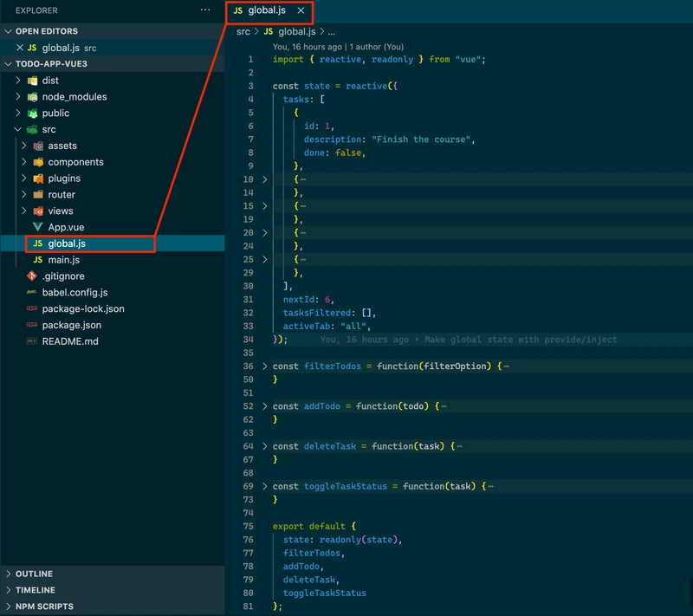Expand the node_modules folder chevron
Screen dimensions: 693x616
[17, 96]
